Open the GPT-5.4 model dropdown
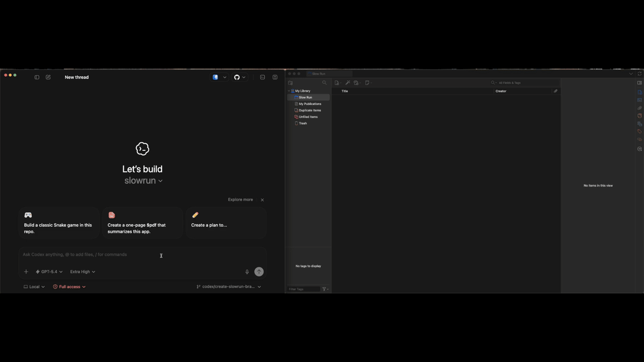Screen dimensions: 644x362 tap(49, 271)
